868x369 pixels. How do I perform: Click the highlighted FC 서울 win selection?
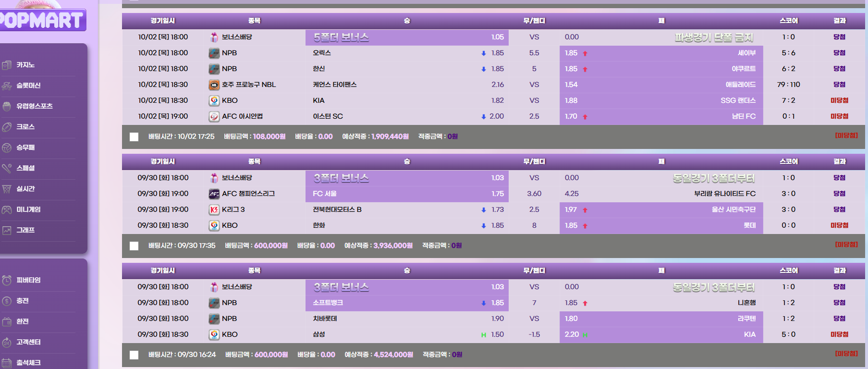tap(406, 194)
